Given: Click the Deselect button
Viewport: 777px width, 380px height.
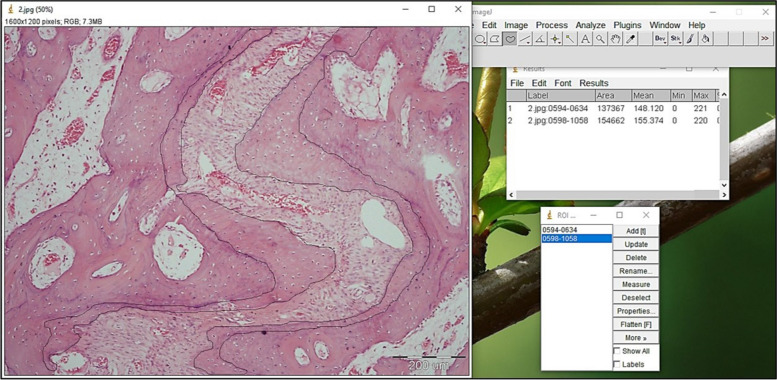Looking at the screenshot, I should point(636,298).
